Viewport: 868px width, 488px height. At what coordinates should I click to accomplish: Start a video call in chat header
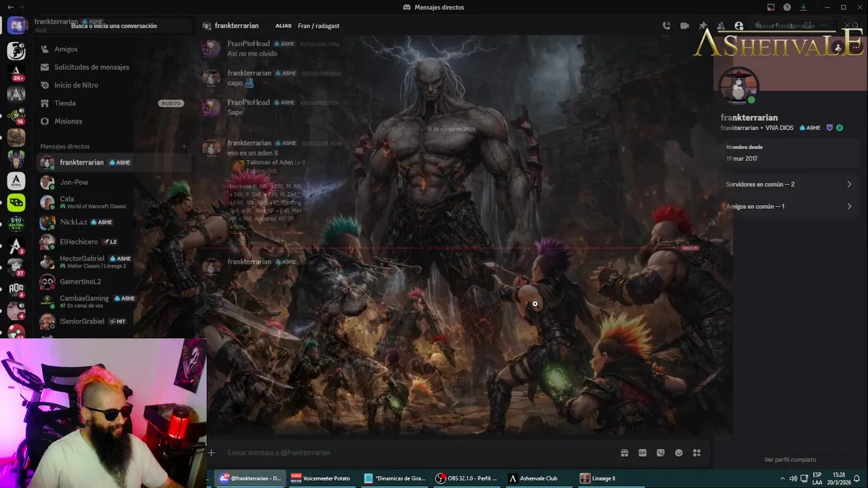point(685,26)
